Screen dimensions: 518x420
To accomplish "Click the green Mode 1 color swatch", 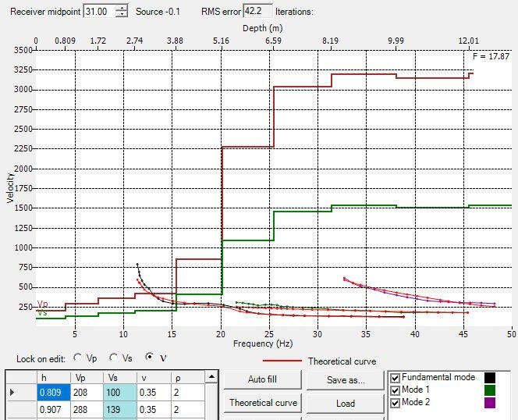I will coord(490,390).
